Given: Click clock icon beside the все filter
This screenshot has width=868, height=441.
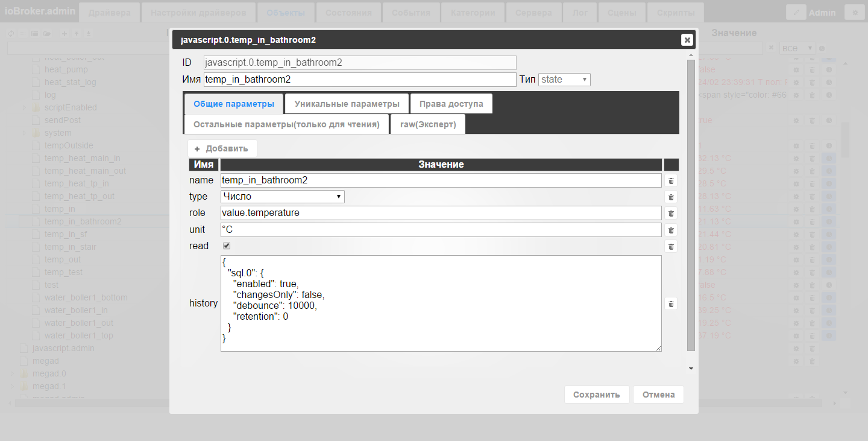Looking at the screenshot, I should point(822,48).
